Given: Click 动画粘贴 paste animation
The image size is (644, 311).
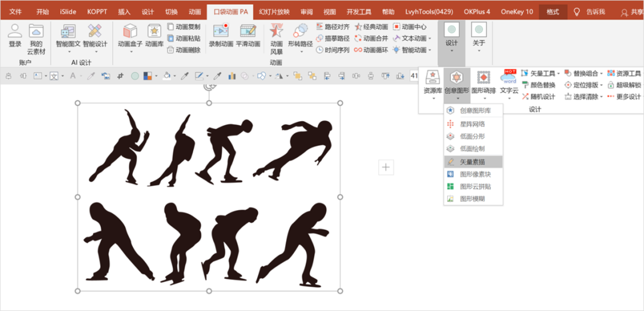Looking at the screenshot, I should [184, 38].
